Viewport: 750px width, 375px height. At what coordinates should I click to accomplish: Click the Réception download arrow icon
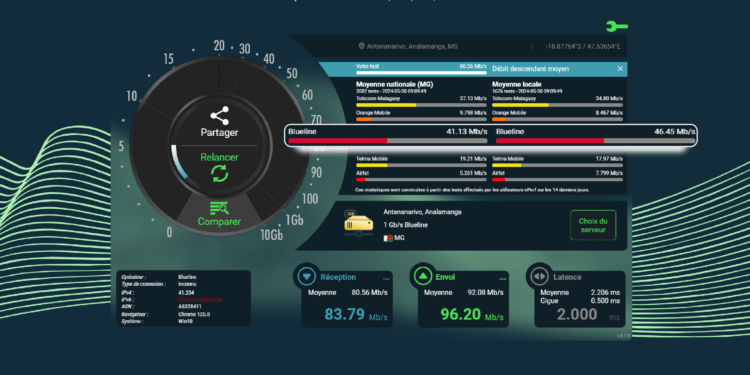tap(307, 276)
